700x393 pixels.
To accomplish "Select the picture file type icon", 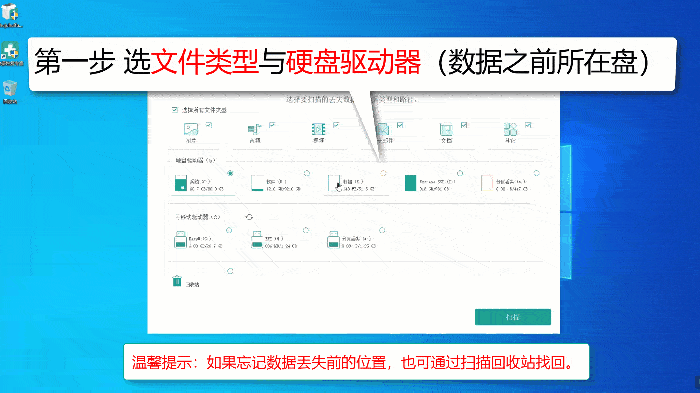I will tap(191, 130).
